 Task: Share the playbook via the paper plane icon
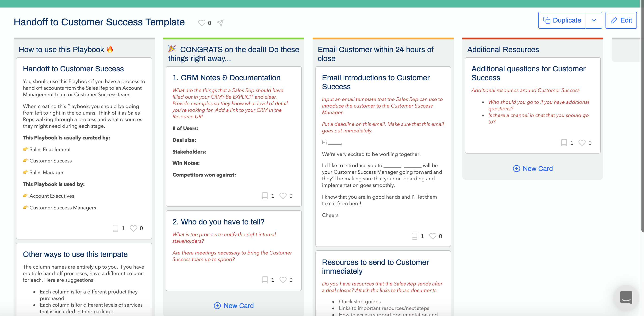[220, 23]
